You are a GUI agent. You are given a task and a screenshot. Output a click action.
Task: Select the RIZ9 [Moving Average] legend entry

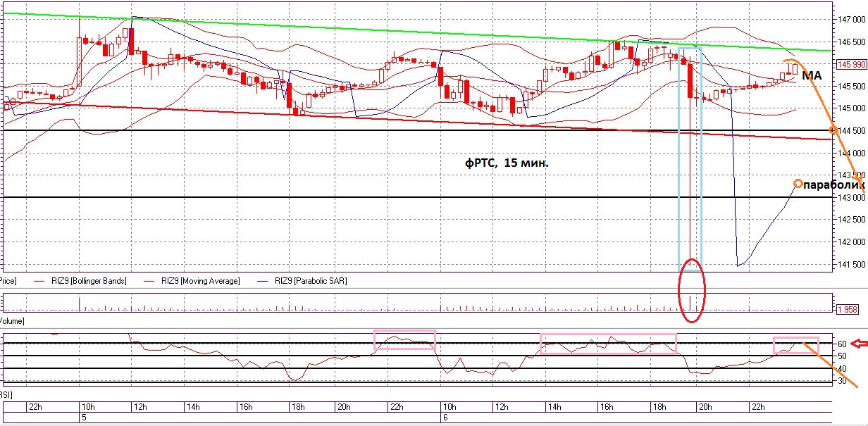tap(190, 281)
